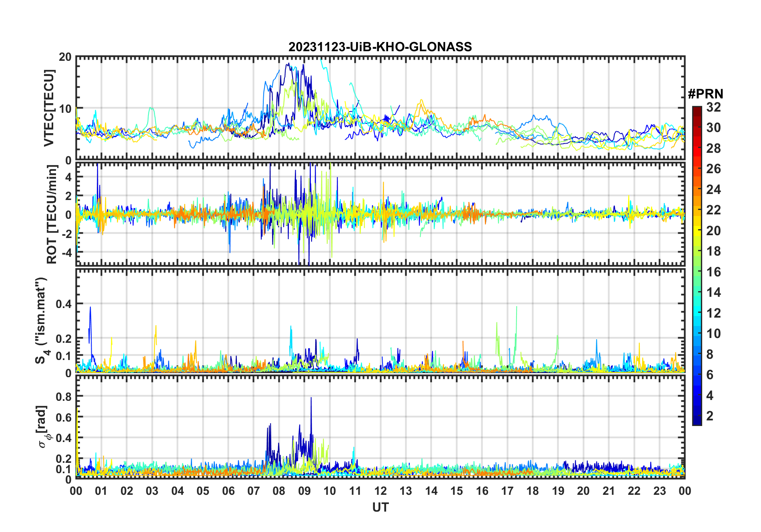Pick the orange band of PRN colorbar near 24
761x532 pixels.
click(x=697, y=189)
